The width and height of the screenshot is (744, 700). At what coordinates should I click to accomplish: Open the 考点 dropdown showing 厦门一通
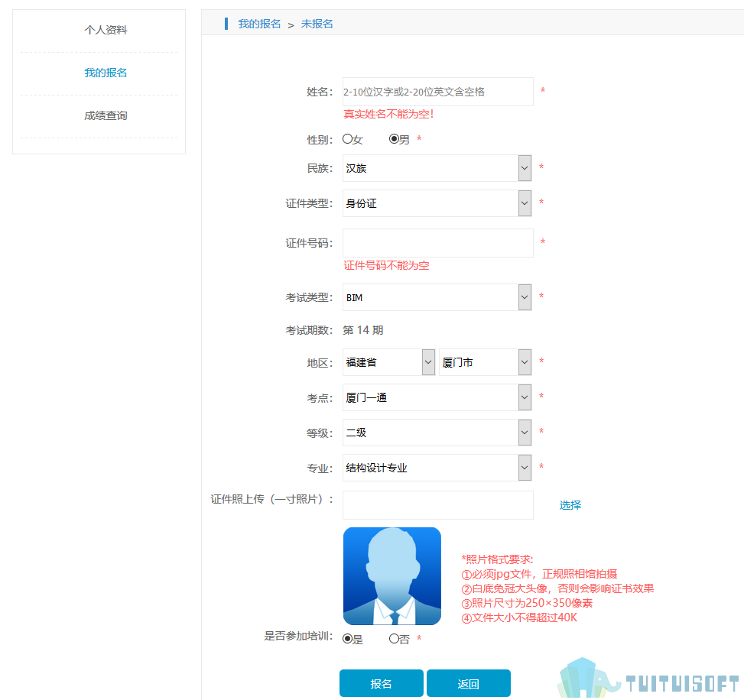437,397
